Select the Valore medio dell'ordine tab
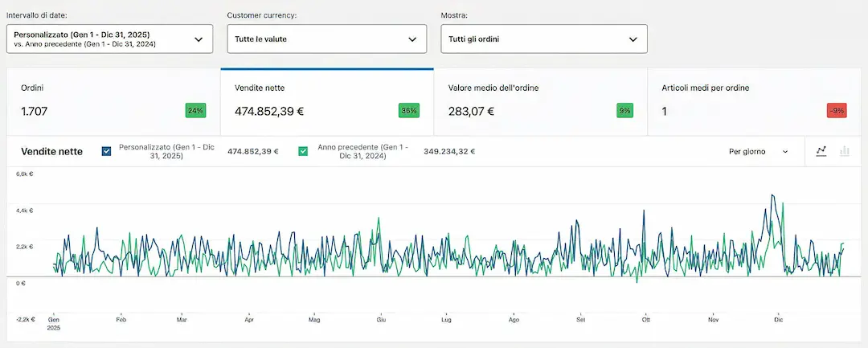This screenshot has height=348, width=868. (540, 102)
